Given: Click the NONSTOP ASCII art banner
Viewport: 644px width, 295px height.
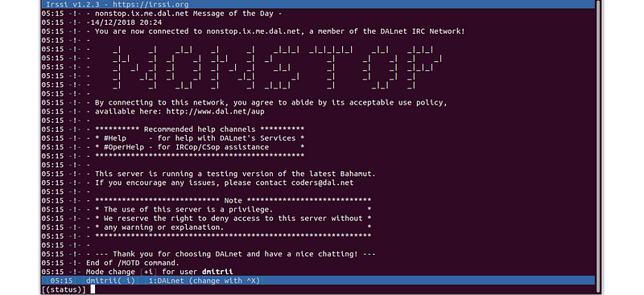Looking at the screenshot, I should (277, 68).
